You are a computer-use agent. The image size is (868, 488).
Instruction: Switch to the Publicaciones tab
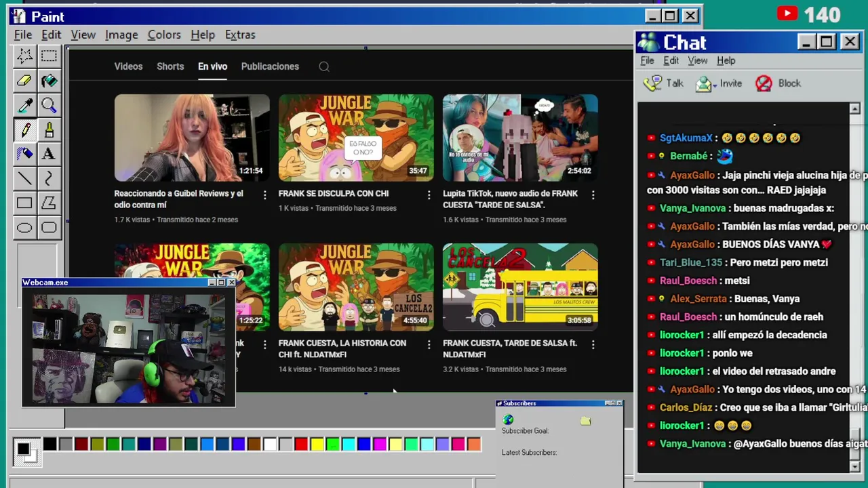click(x=270, y=66)
